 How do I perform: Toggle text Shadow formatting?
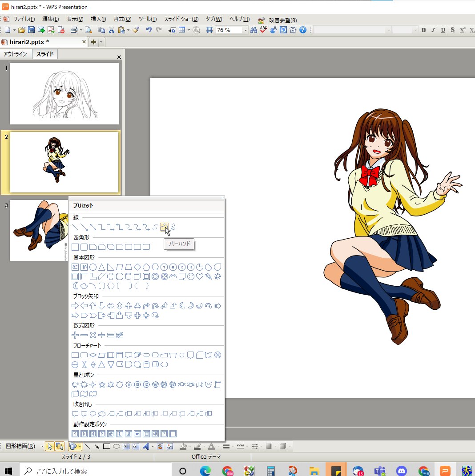453,30
